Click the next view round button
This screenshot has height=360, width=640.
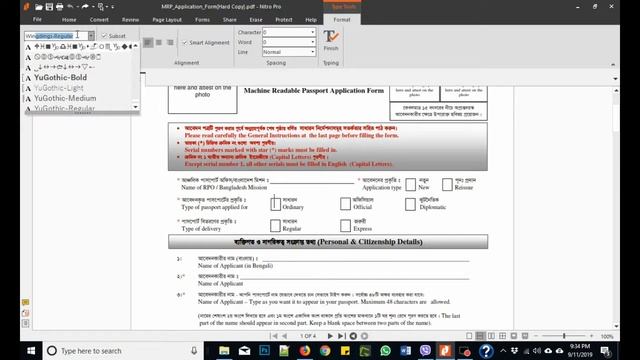(x=364, y=336)
